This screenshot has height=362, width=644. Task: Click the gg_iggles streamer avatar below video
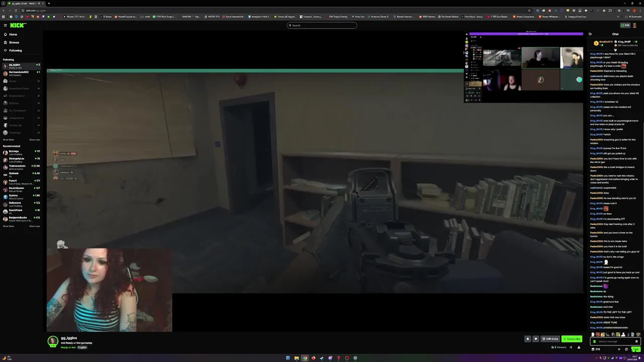[53, 341]
